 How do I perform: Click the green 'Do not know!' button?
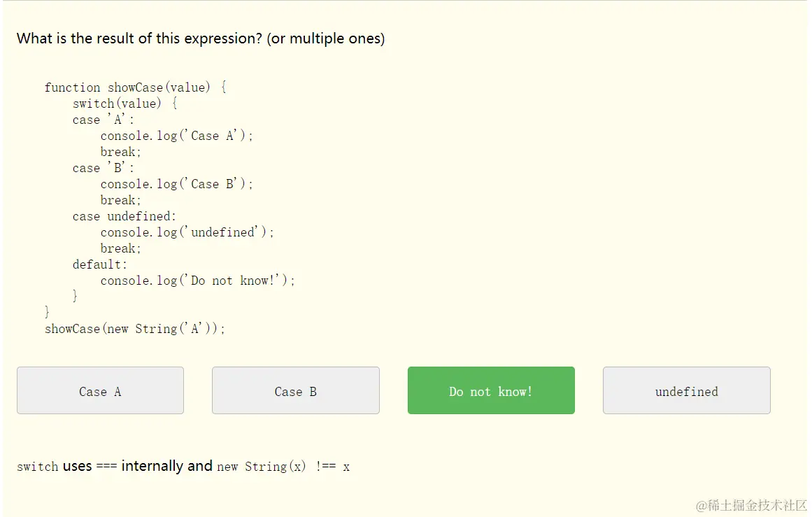coord(491,391)
